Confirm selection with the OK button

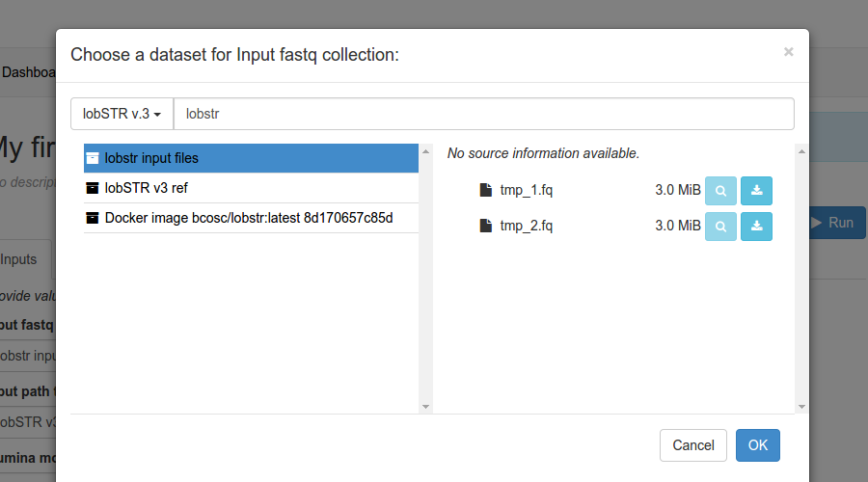(x=757, y=445)
